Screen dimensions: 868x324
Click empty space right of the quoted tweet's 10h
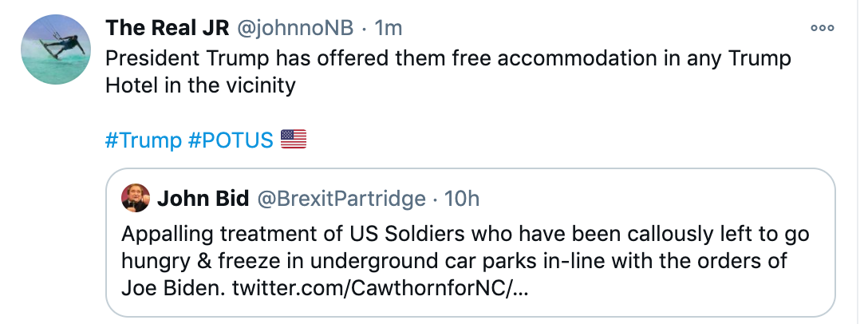[638, 198]
